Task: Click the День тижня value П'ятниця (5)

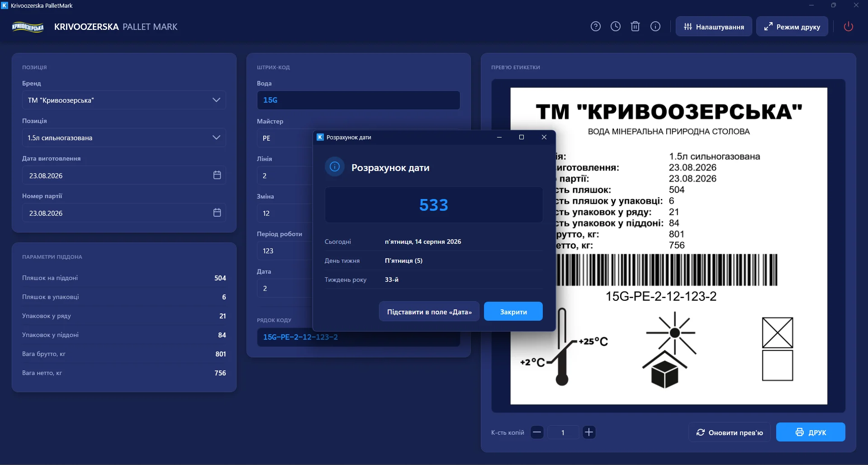Action: coord(403,261)
